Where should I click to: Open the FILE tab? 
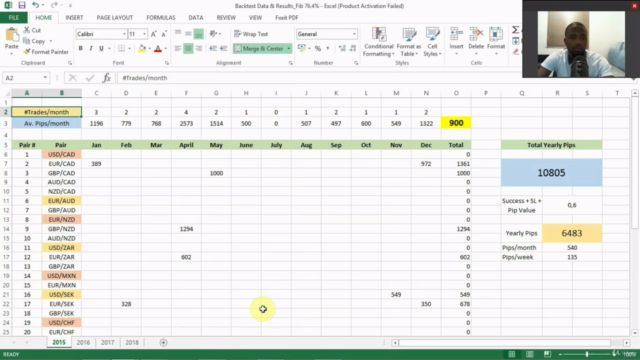coord(13,18)
